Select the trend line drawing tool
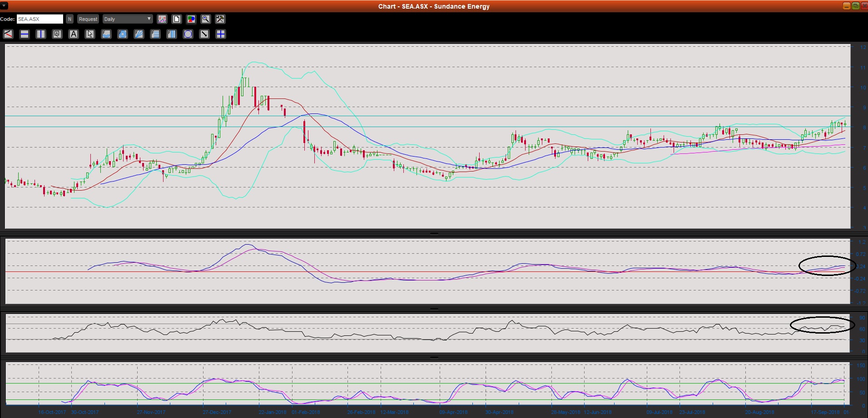Image resolution: width=868 pixels, height=418 pixels. tap(8, 34)
